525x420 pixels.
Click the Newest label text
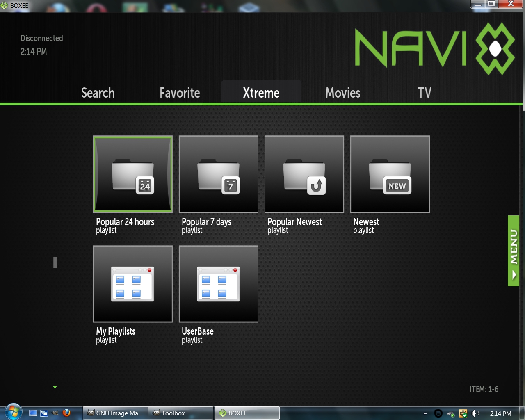click(x=366, y=222)
